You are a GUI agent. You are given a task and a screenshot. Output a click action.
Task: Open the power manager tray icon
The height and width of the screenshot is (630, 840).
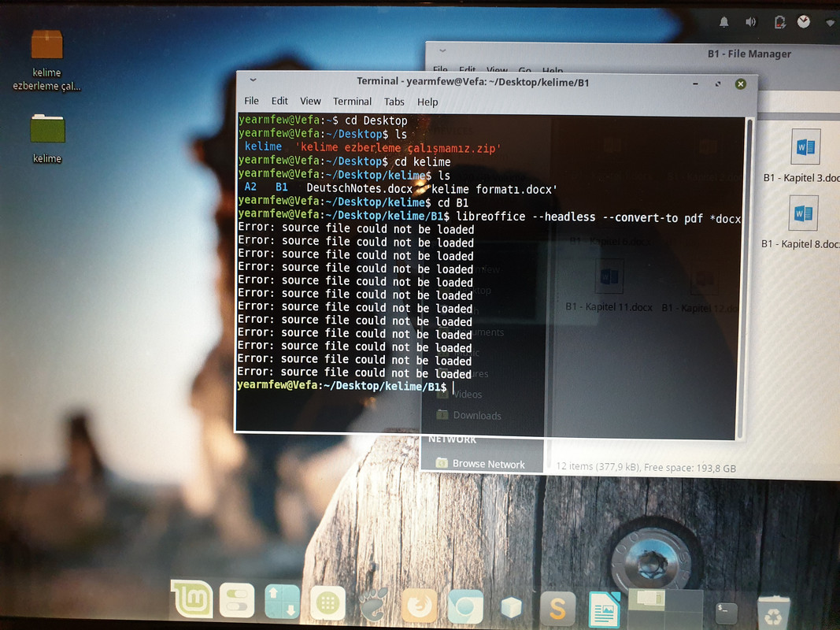[x=779, y=22]
